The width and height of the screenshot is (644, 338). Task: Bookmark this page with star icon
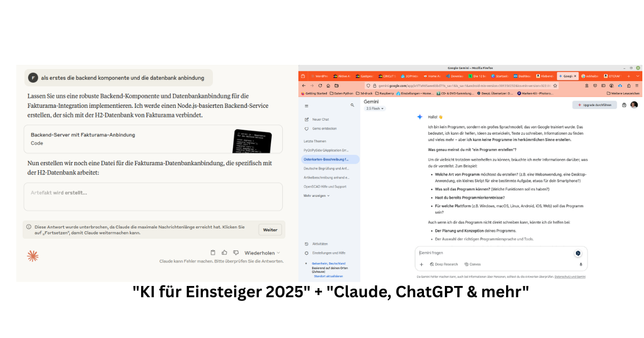tap(555, 85)
